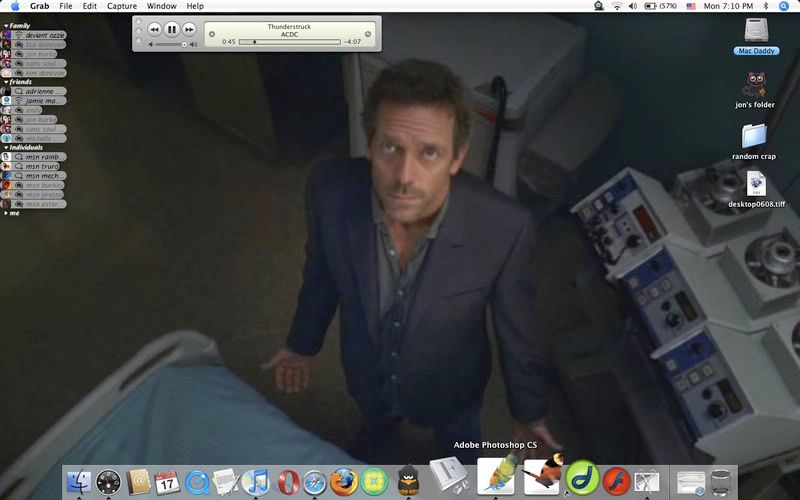Select contact msn truro
This screenshot has height=500, width=800.
tap(31, 166)
